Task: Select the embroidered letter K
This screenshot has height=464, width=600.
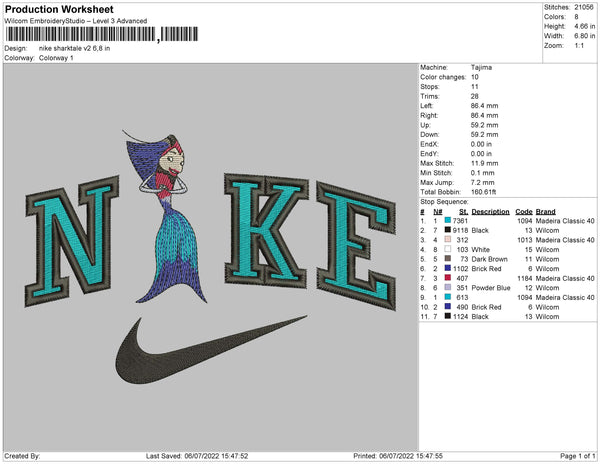Action: pos(266,231)
